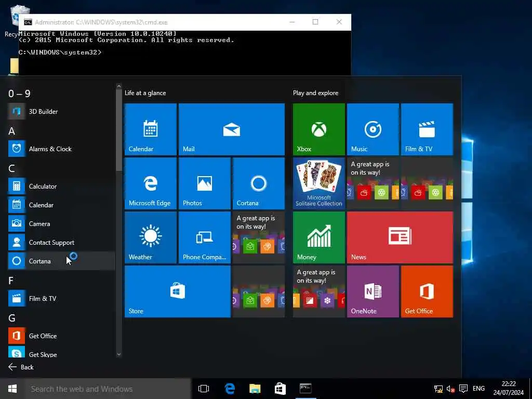Click the letter C group header

click(11, 168)
